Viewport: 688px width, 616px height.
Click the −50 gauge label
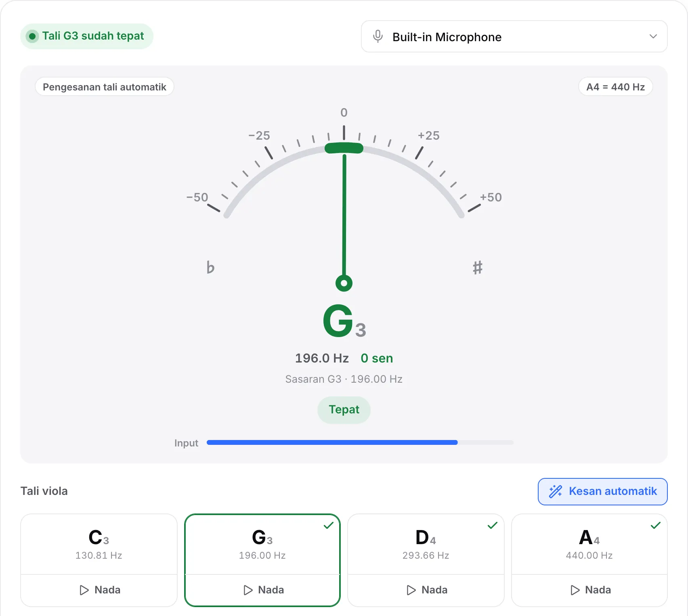pos(197,197)
